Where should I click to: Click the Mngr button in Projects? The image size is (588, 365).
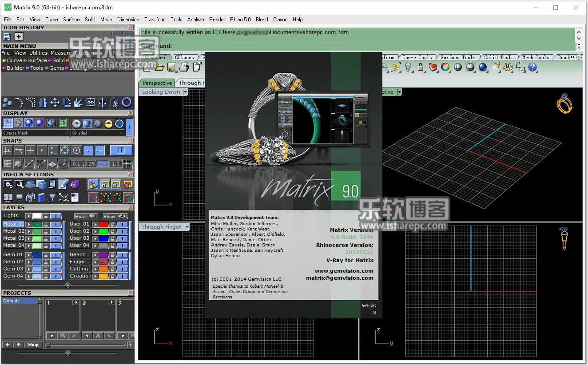point(33,345)
